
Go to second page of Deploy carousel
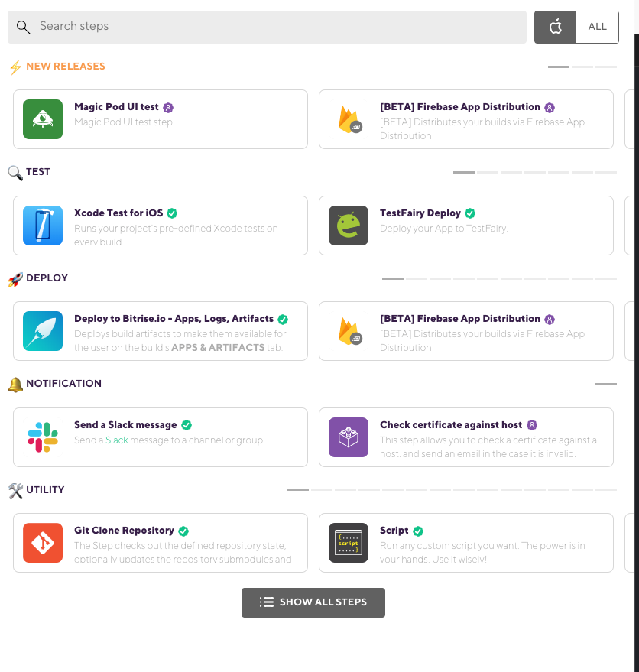coord(417,278)
